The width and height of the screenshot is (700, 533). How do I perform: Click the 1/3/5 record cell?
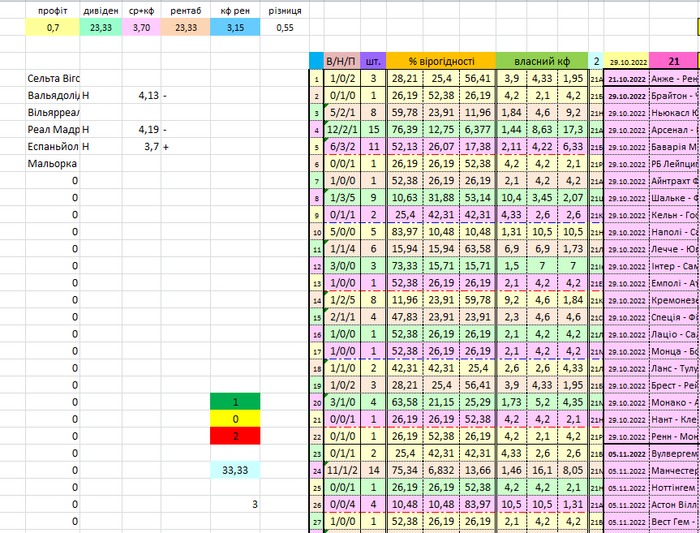click(x=342, y=197)
